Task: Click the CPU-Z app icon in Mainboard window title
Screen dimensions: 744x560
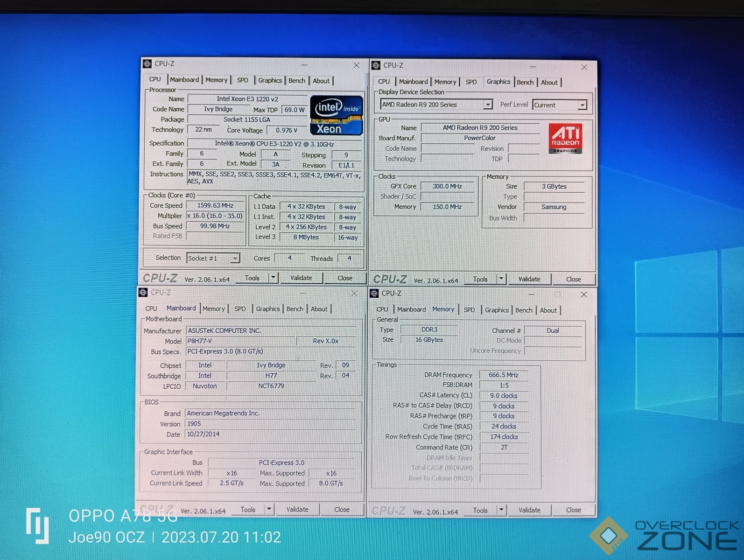Action: tap(143, 292)
